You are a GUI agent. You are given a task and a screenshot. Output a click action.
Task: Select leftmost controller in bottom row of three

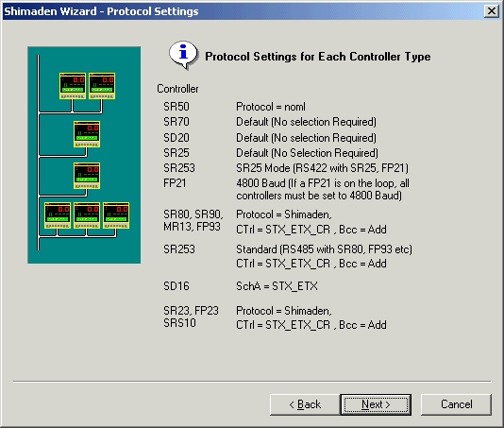[58, 215]
